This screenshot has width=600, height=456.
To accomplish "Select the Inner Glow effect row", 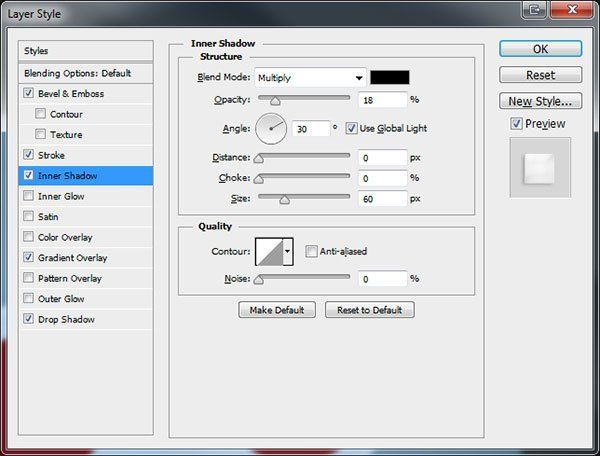I will pyautogui.click(x=86, y=196).
